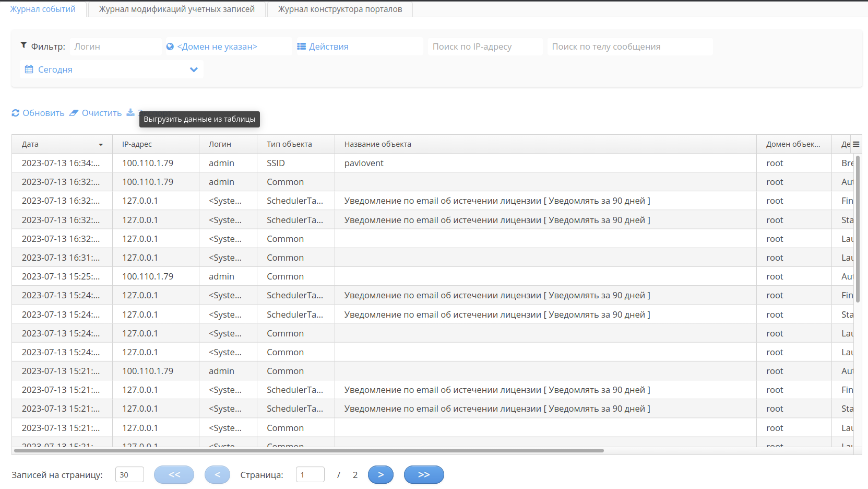Click the eraser icon beside Очистить
The image size is (868, 489).
tap(74, 113)
